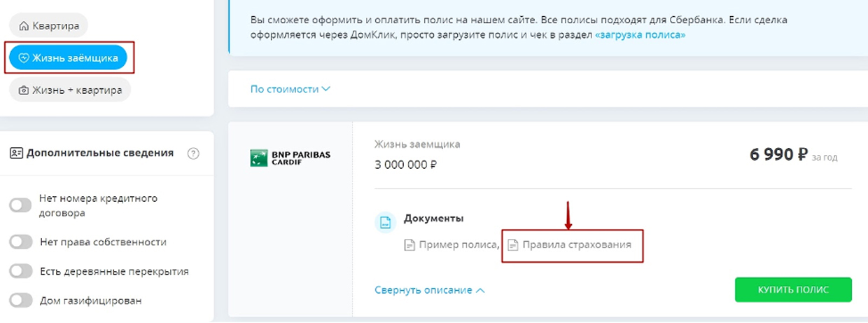The image size is (868, 323).
Task: Click the house icon in Квартира chip
Action: pyautogui.click(x=24, y=27)
